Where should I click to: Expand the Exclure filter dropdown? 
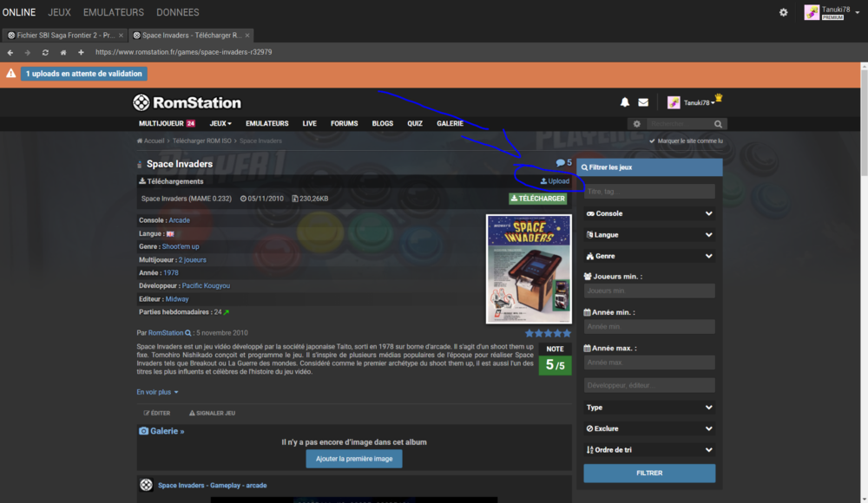tap(649, 428)
